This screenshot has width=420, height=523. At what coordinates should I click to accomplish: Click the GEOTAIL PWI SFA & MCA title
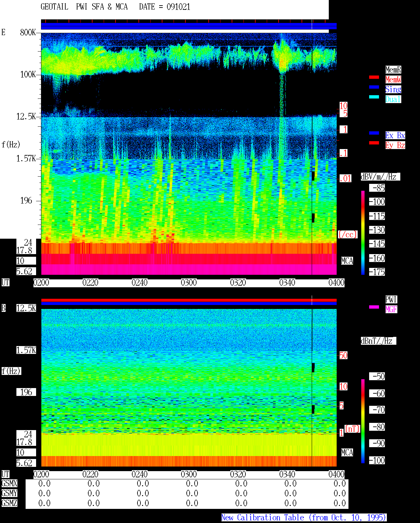coord(84,7)
